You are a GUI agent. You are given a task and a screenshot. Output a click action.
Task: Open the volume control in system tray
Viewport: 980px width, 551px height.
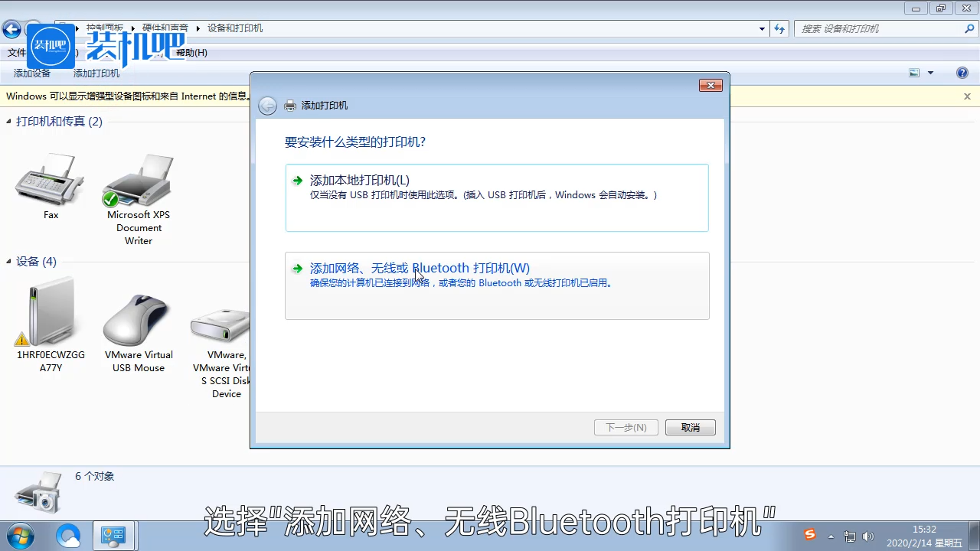(x=869, y=536)
